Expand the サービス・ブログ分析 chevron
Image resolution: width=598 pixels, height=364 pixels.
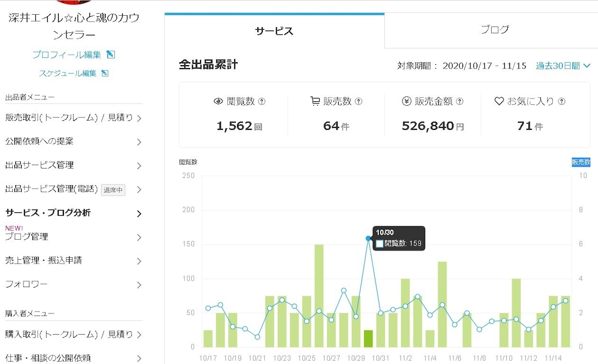139,214
